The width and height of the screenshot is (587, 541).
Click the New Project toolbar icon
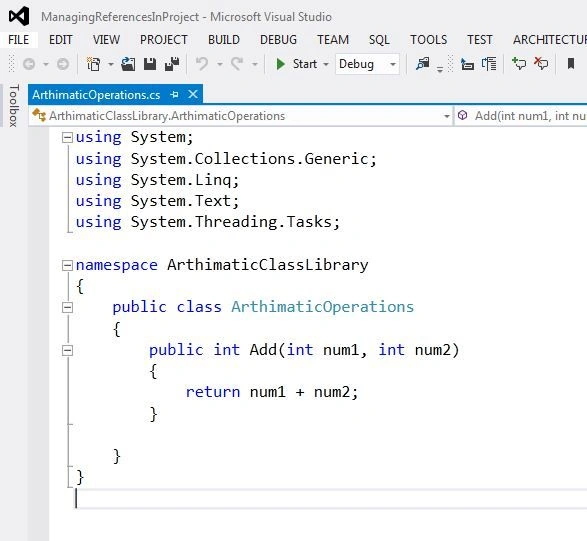pyautogui.click(x=94, y=64)
